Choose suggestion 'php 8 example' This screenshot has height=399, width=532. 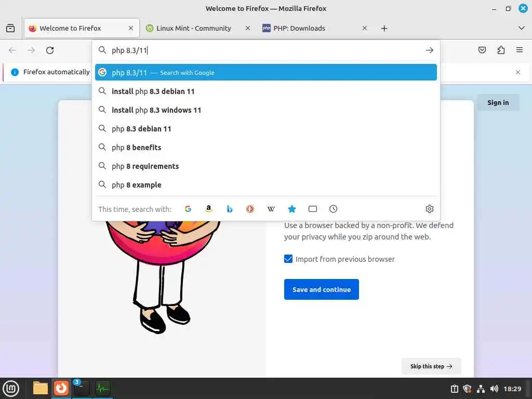click(x=265, y=185)
